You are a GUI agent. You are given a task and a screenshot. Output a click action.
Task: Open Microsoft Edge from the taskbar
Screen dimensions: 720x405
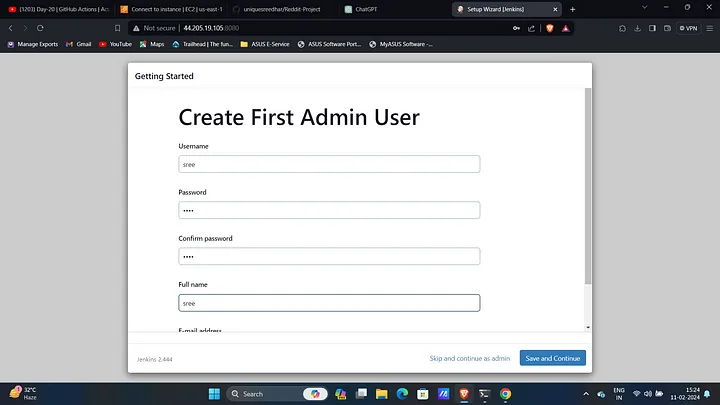click(x=402, y=394)
